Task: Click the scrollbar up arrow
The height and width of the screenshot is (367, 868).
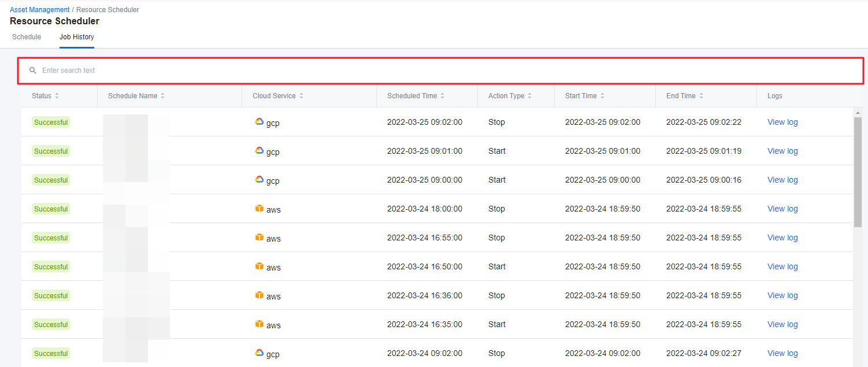Action: 858,113
